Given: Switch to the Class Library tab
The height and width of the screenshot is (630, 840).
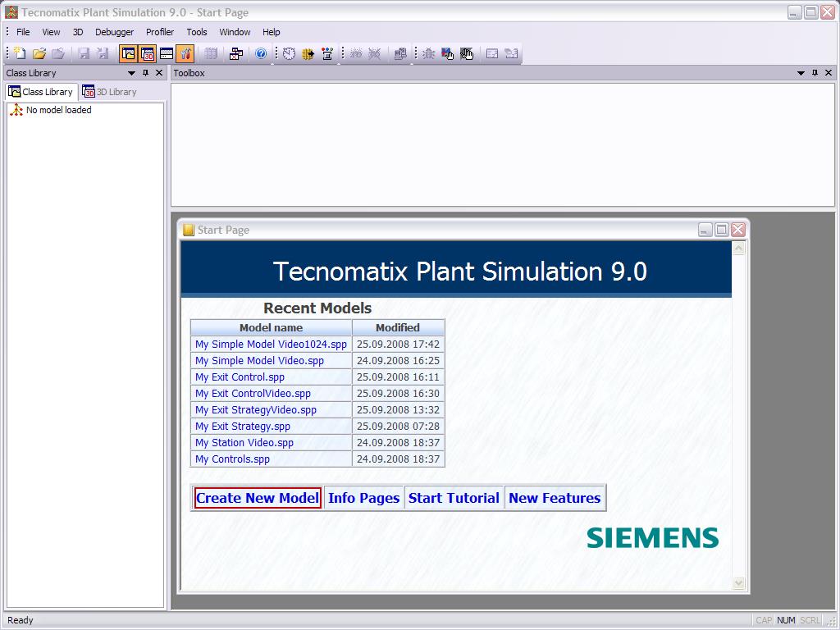Looking at the screenshot, I should point(41,92).
